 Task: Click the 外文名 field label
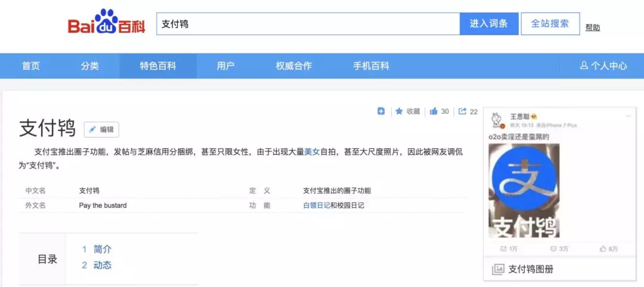35,205
